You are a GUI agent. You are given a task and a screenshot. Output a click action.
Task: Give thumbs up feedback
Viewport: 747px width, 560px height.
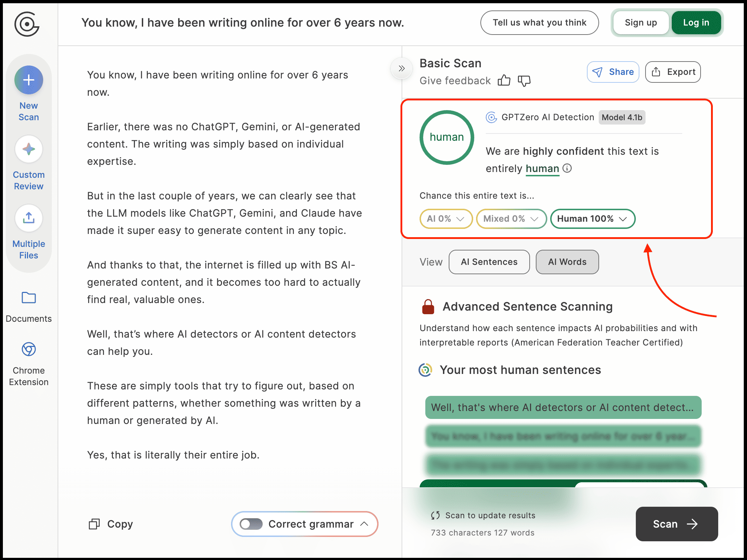click(x=504, y=81)
